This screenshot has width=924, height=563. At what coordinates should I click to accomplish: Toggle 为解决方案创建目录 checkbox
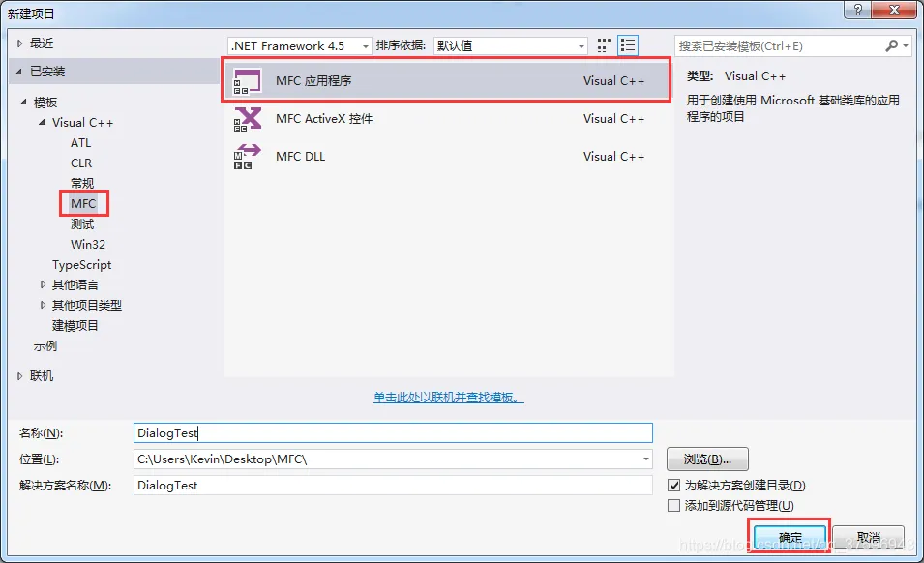674,486
